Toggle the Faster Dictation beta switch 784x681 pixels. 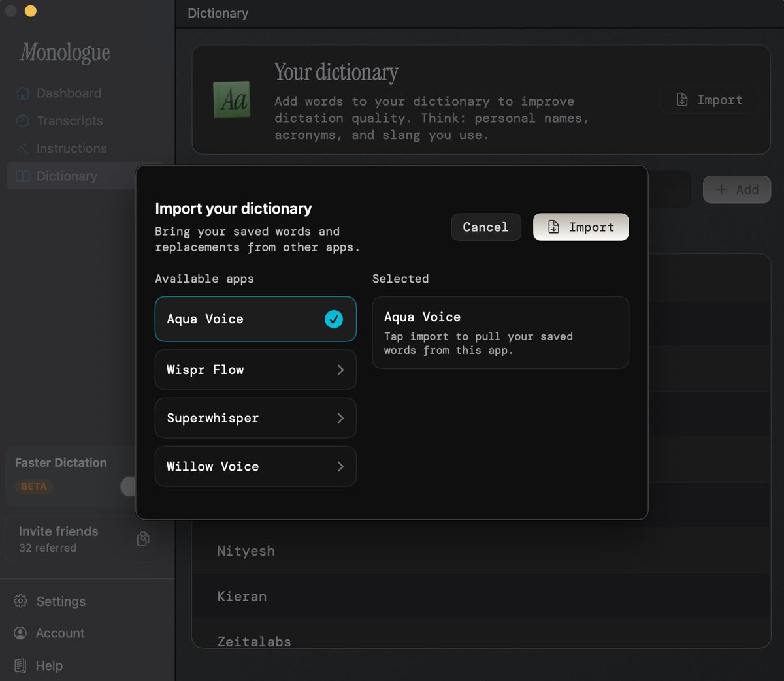(x=129, y=486)
